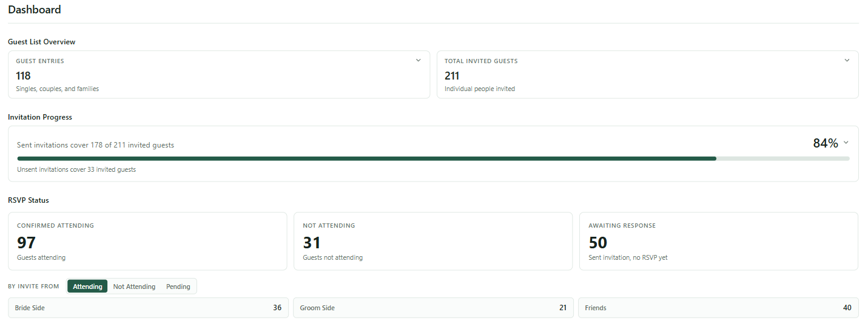This screenshot has height=326, width=868.
Task: Click 'Sent invitation, no RSVP yet' text
Action: click(x=628, y=257)
